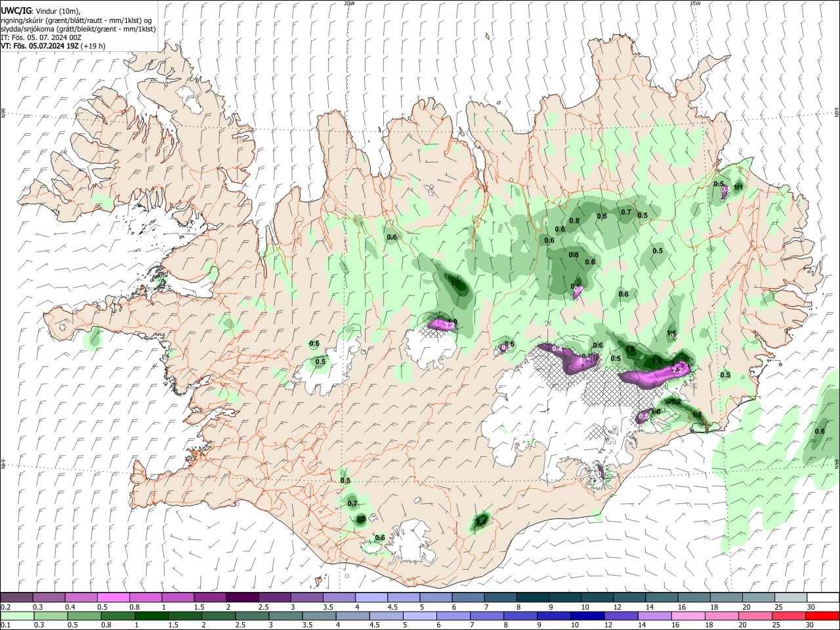Click the pale green swatch above the 0.1 label
This screenshot has width=840, height=630.
[x=16, y=616]
